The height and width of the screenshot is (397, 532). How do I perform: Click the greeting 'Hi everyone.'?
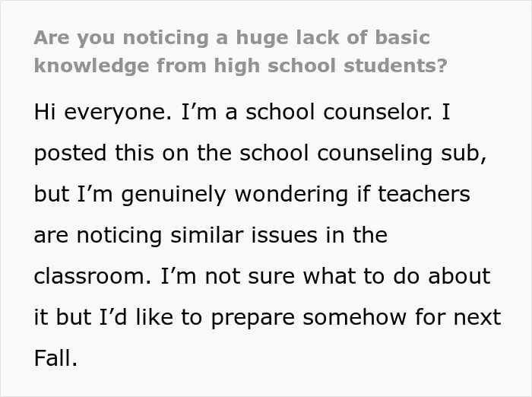103,113
